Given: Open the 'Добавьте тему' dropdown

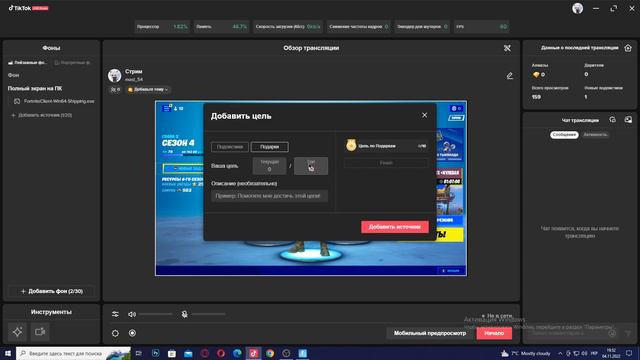Looking at the screenshot, I should click(x=148, y=89).
